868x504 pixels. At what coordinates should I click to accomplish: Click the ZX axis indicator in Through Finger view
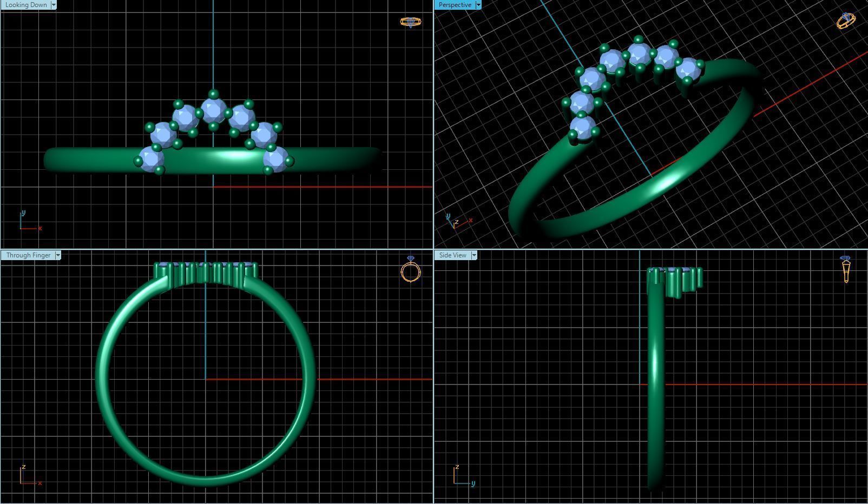click(x=30, y=475)
